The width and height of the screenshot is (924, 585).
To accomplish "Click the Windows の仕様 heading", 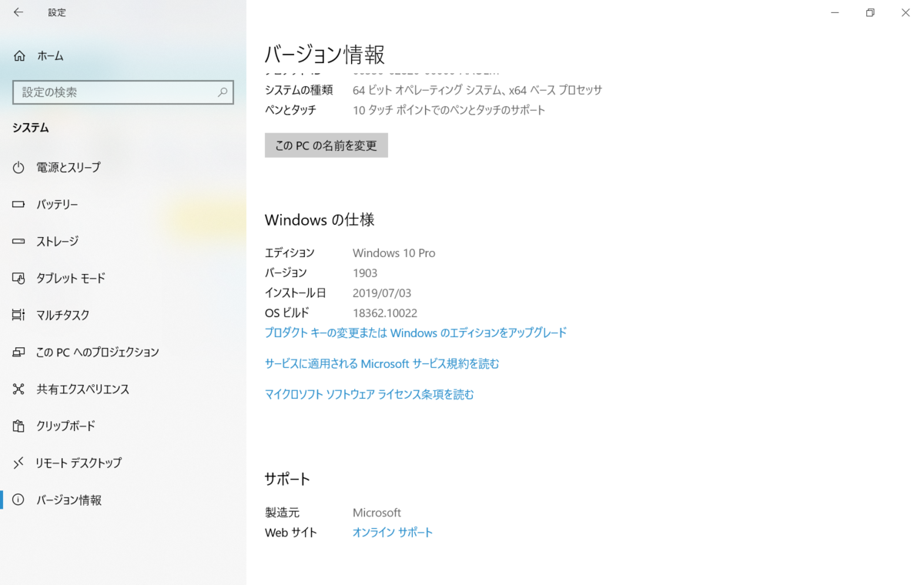I will click(320, 220).
